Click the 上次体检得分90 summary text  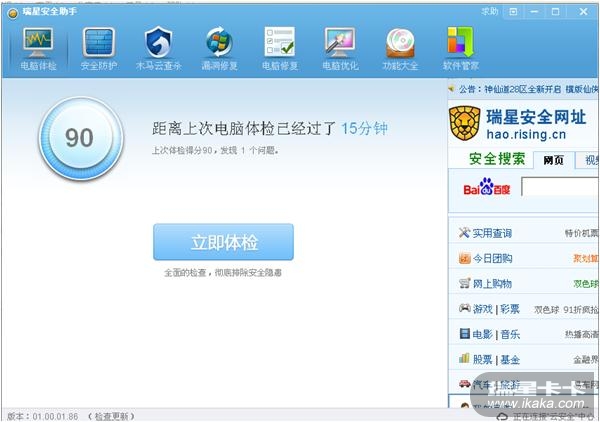click(x=215, y=150)
